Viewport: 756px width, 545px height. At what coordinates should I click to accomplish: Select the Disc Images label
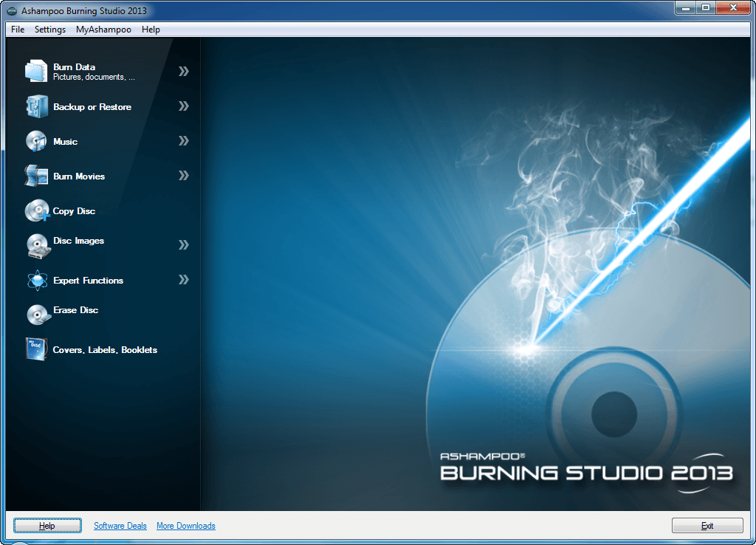[x=78, y=241]
